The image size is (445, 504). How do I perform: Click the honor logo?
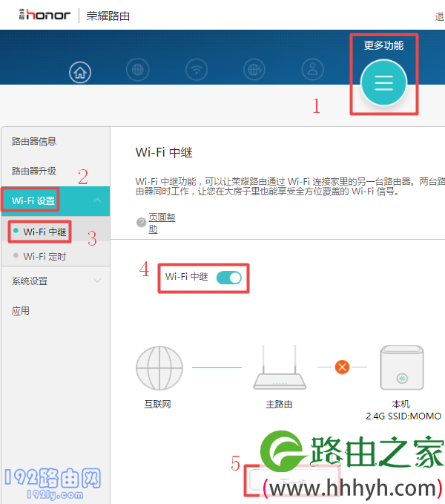pyautogui.click(x=44, y=15)
